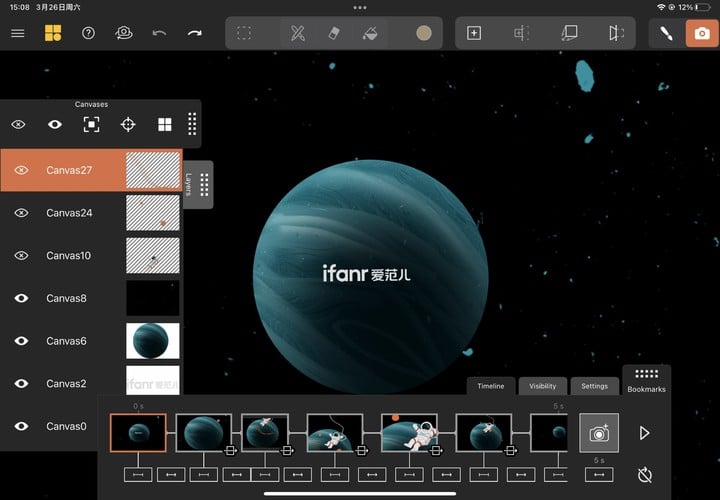Tap the focus frame icon in Canvases panel
This screenshot has height=500, width=720.
(x=91, y=124)
